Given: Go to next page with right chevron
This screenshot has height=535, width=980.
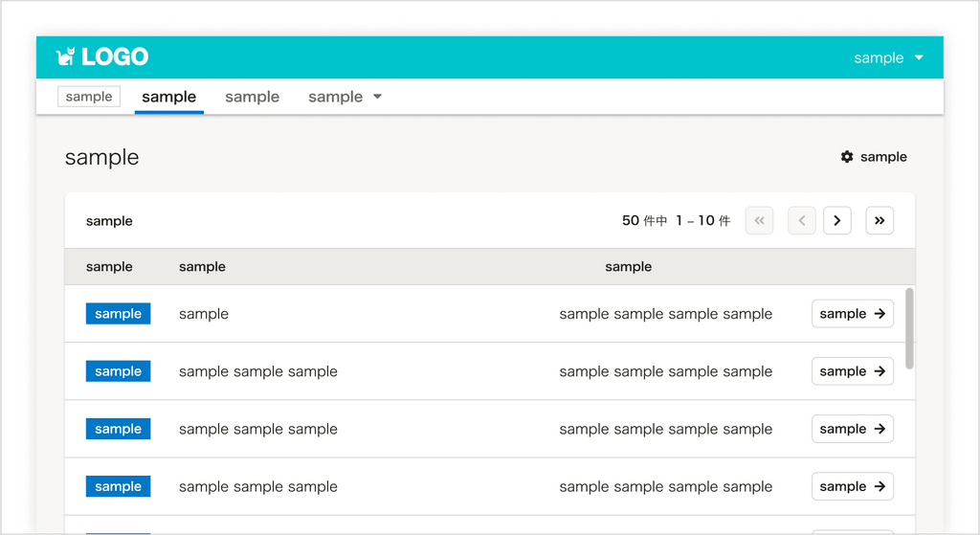Looking at the screenshot, I should (x=837, y=221).
